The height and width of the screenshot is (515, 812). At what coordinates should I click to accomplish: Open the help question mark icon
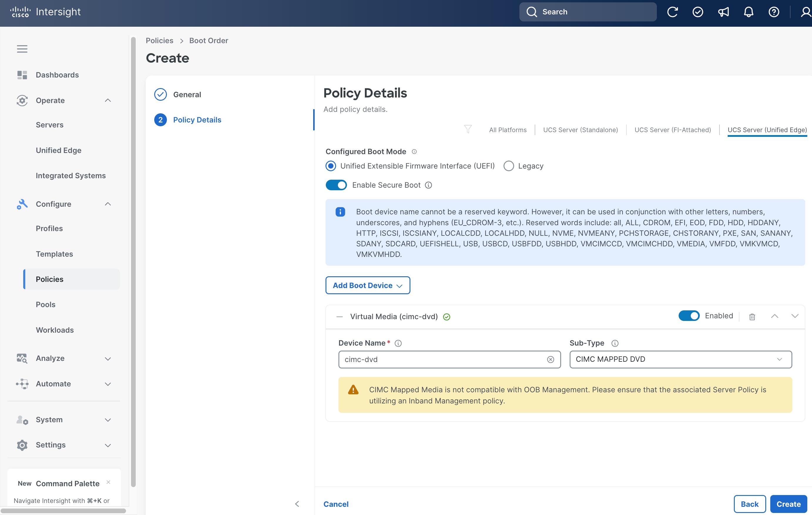click(774, 12)
